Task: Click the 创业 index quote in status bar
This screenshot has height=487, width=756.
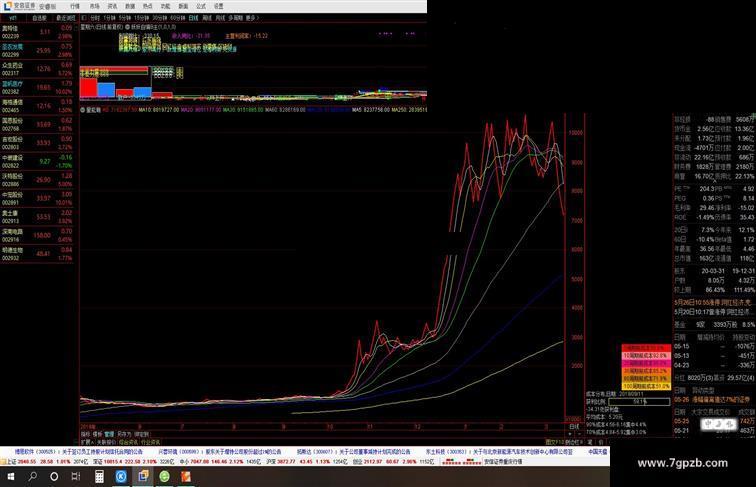Action: [x=393, y=462]
